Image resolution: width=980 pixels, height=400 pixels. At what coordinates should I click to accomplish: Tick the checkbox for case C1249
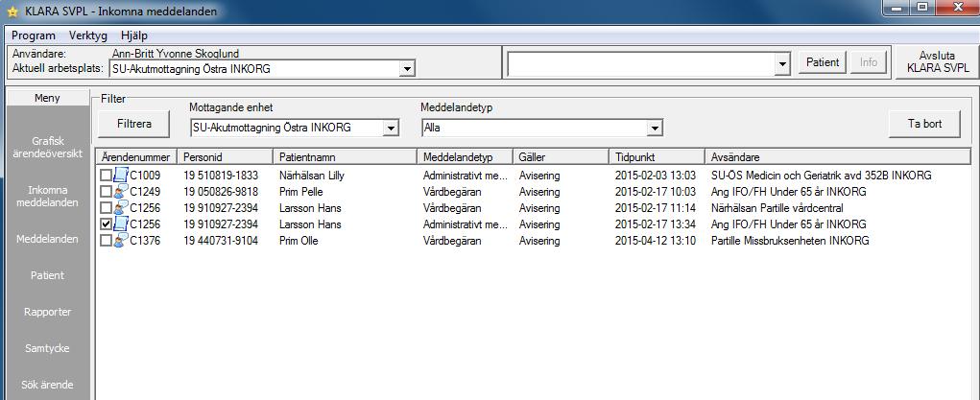tap(107, 192)
